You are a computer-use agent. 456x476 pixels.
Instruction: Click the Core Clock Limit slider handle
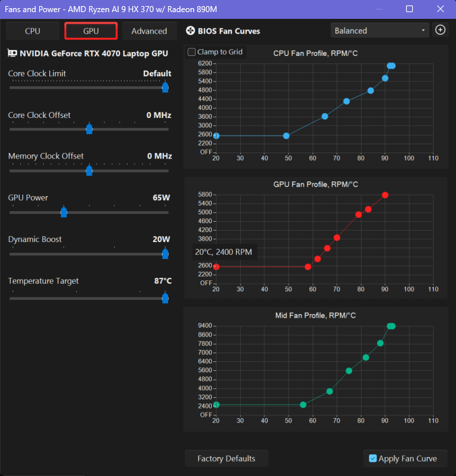pos(165,88)
